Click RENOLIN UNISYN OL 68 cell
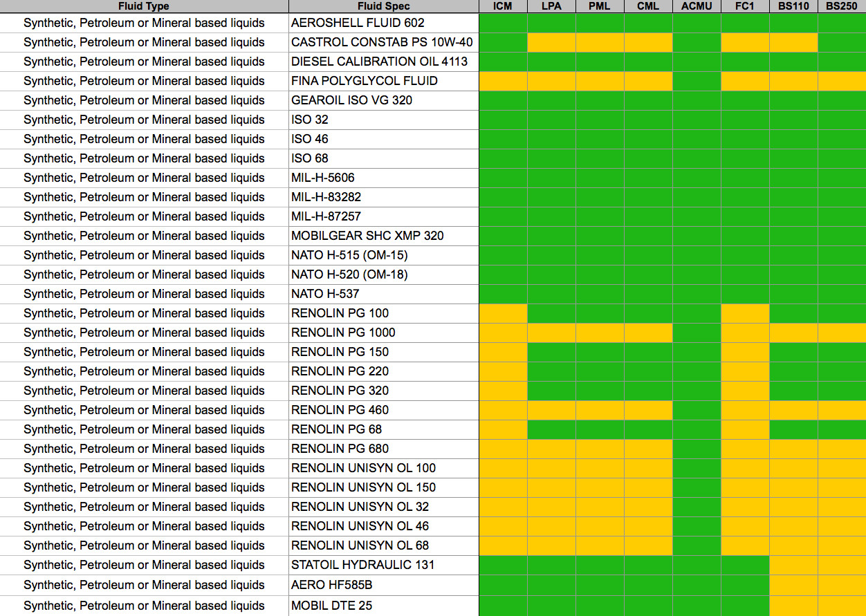The width and height of the screenshot is (866, 616). pyautogui.click(x=384, y=545)
